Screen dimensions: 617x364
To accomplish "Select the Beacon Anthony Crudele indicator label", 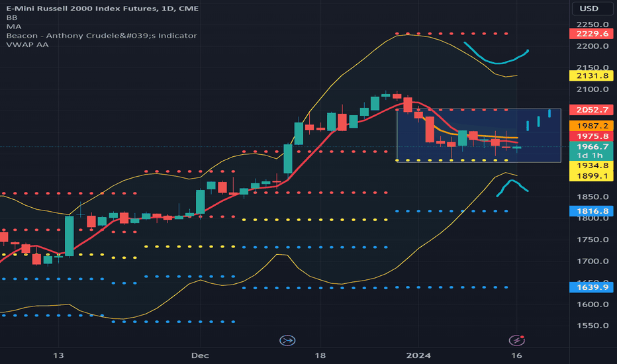I will (x=101, y=36).
